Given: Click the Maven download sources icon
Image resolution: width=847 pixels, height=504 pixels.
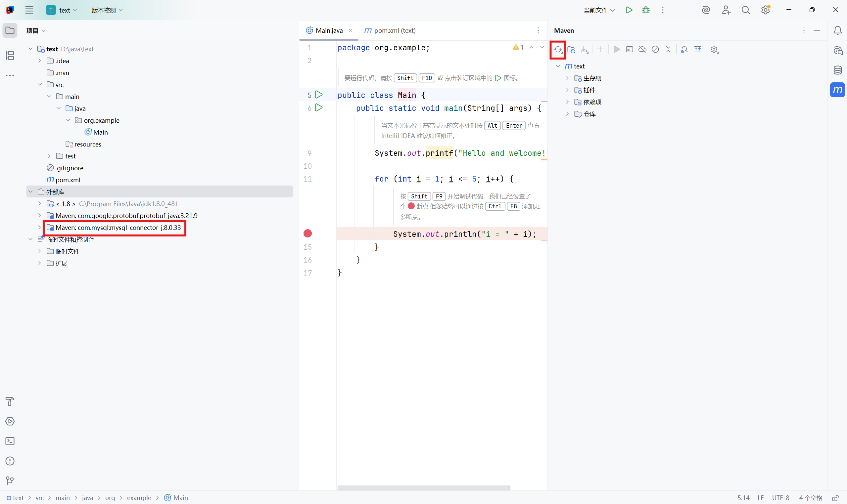Looking at the screenshot, I should coord(584,50).
